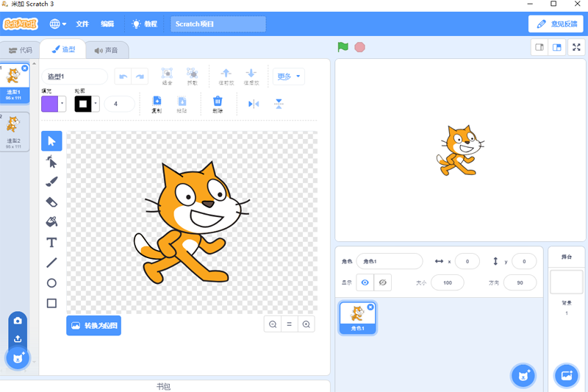Click the direction field 90
Image resolution: width=588 pixels, height=392 pixels.
point(520,282)
